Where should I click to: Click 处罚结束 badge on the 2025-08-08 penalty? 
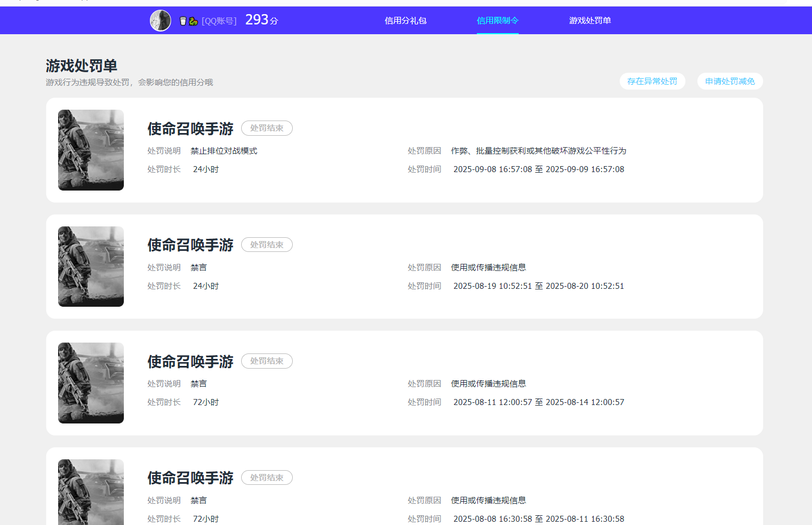267,478
